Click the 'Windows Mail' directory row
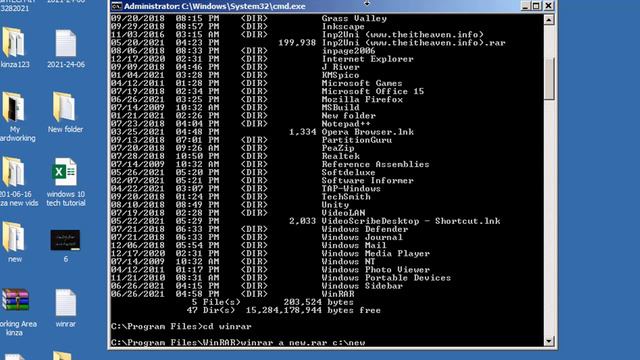The width and height of the screenshot is (640, 360). coord(249,245)
